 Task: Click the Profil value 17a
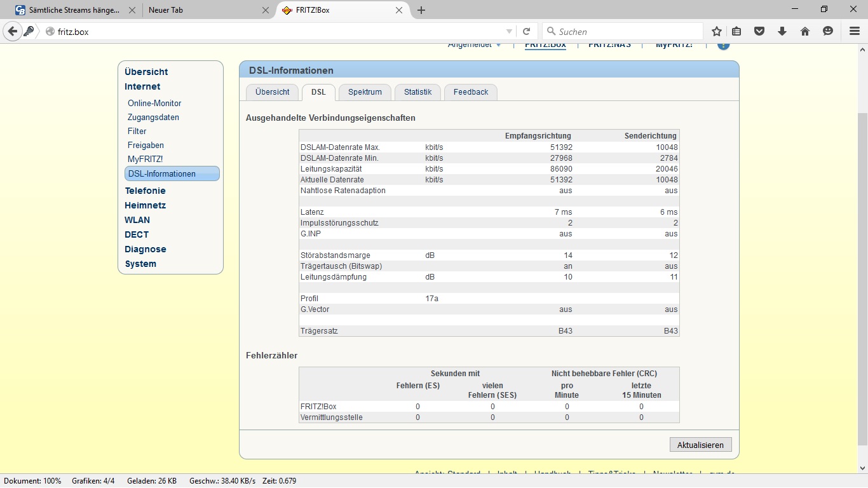[x=431, y=299]
